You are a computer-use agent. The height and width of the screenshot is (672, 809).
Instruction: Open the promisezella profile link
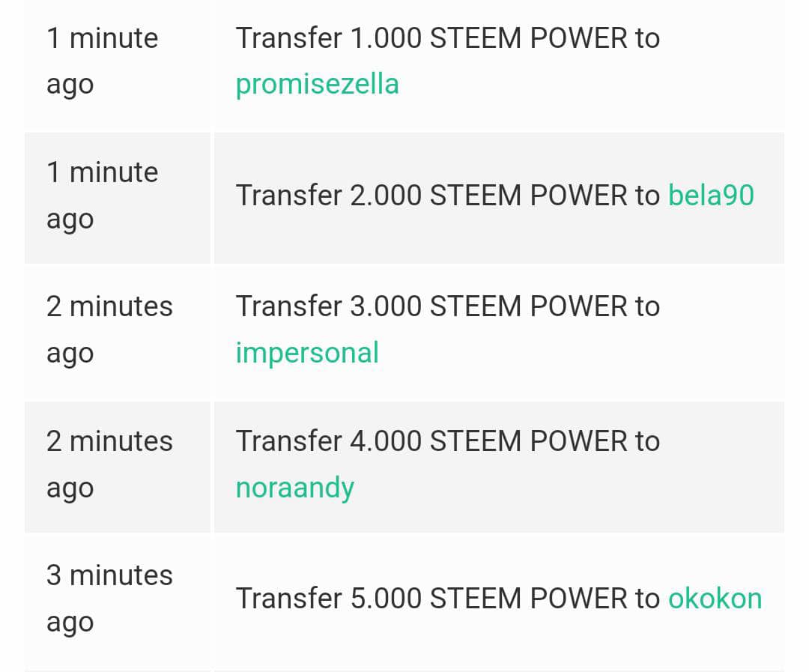[x=317, y=84]
